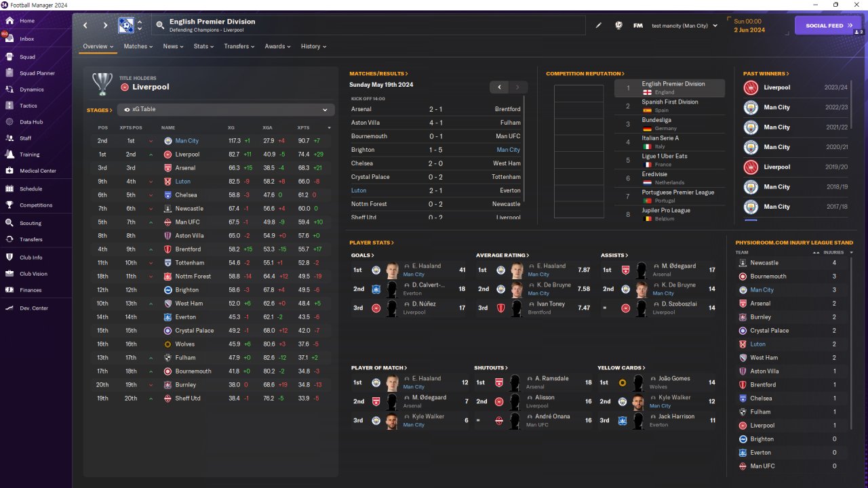
Task: Open the Tactics screen in sidebar
Action: [x=27, y=106]
